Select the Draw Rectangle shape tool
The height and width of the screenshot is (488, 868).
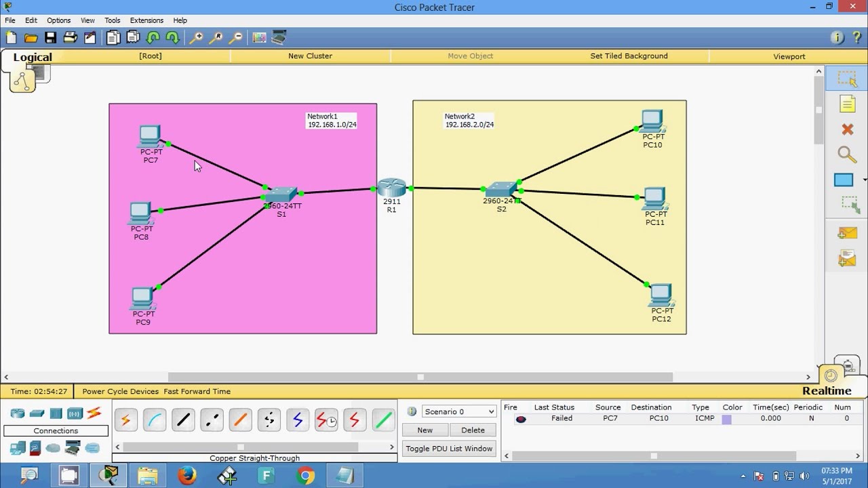(x=844, y=180)
